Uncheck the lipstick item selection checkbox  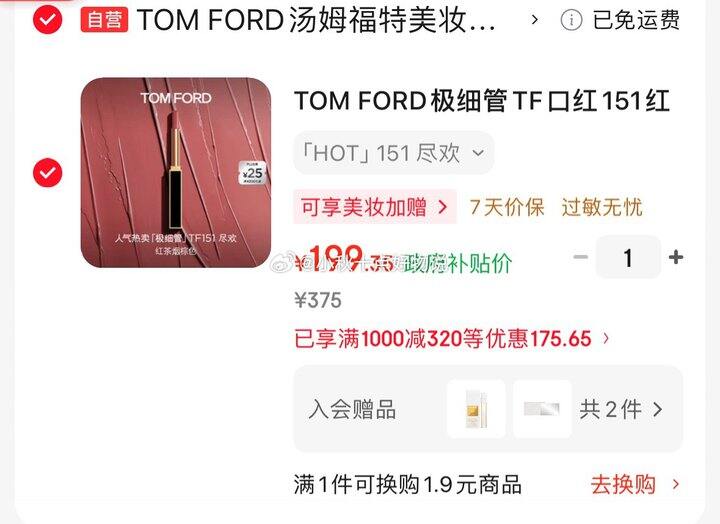coord(47,173)
